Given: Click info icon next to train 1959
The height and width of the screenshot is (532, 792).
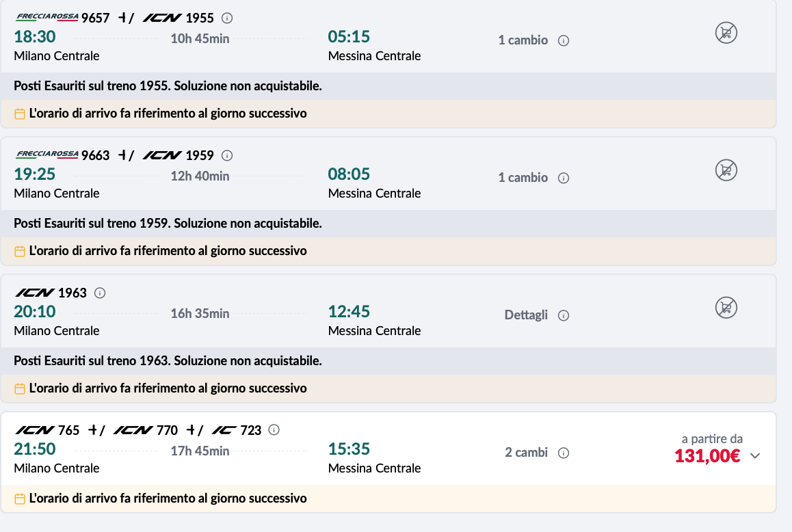Looking at the screenshot, I should pos(228,156).
